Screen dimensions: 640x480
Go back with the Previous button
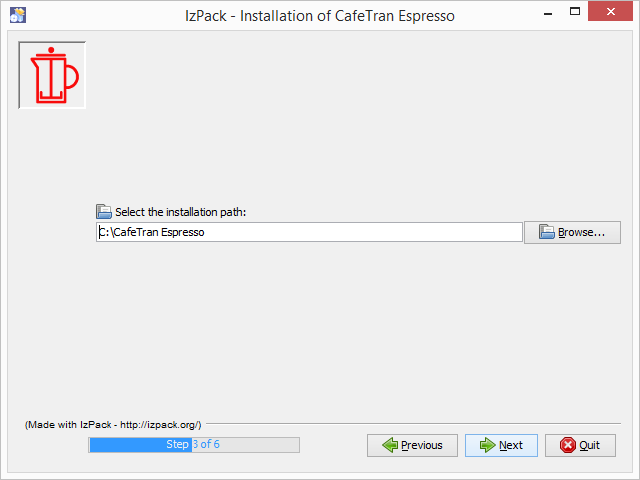point(412,445)
